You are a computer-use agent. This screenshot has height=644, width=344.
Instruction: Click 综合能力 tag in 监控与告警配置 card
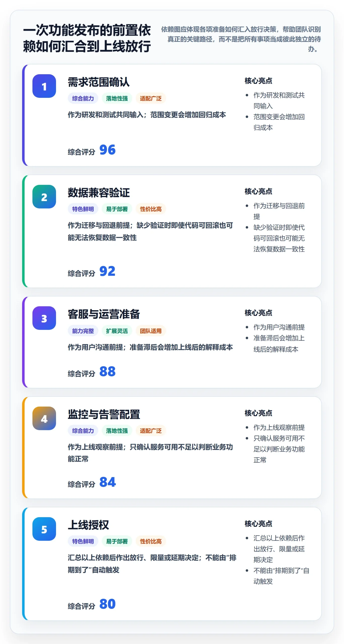(x=83, y=431)
